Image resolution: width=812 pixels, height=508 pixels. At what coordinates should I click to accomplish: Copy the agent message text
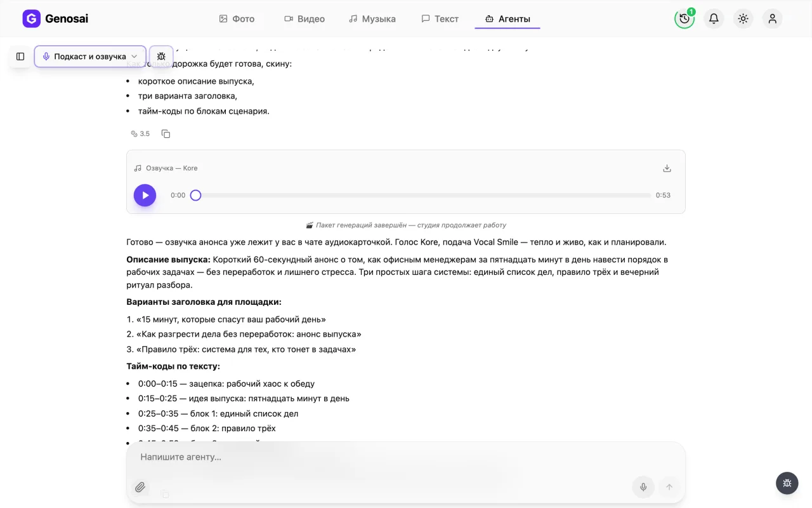coord(166,134)
